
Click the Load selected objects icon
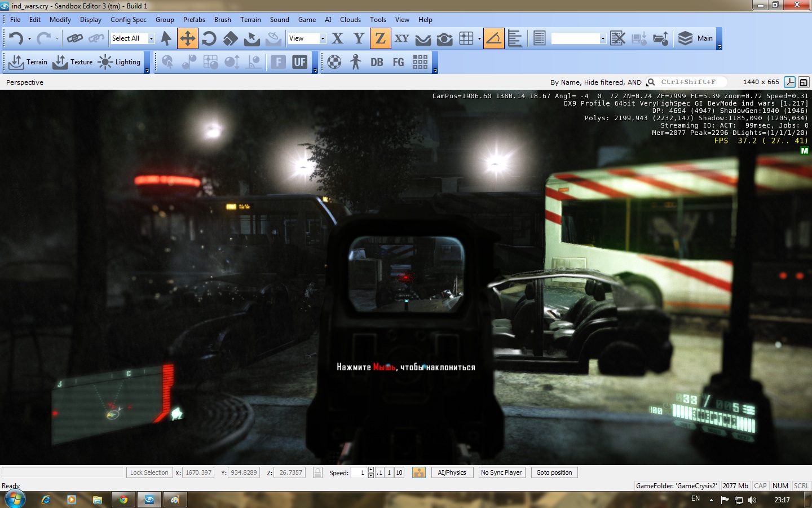click(x=660, y=38)
